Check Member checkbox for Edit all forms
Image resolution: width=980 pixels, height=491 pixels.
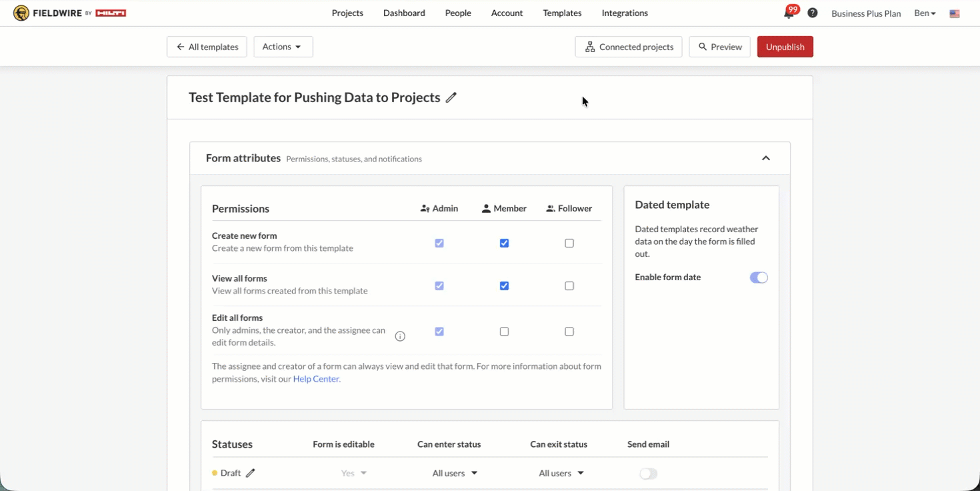504,332
